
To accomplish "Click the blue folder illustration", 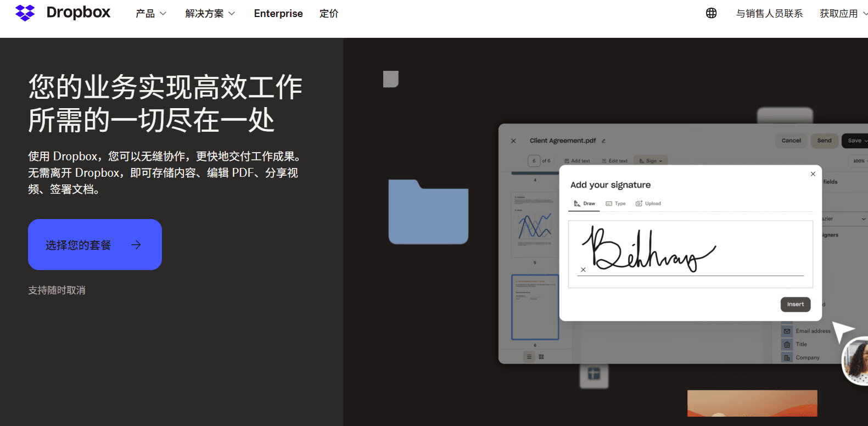I will [428, 212].
